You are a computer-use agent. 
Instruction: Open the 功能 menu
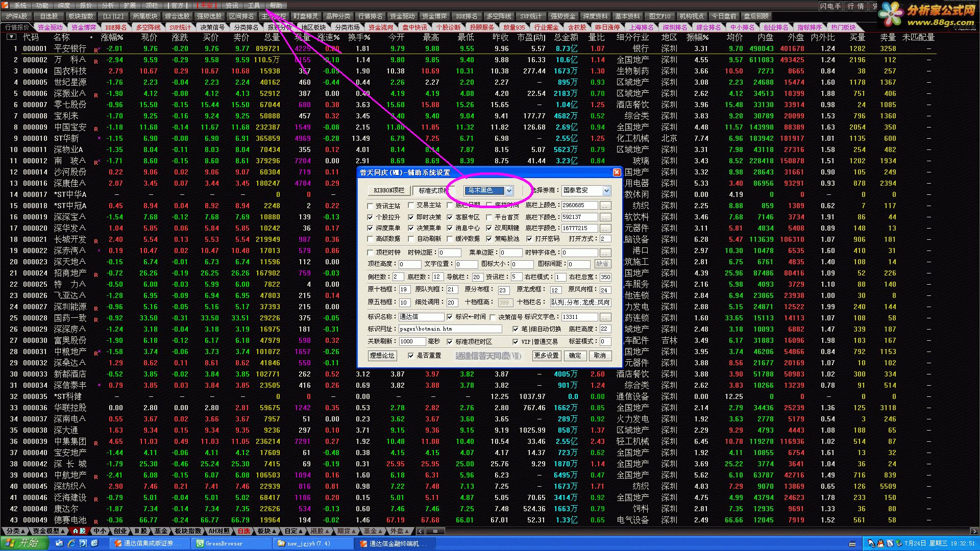pos(42,6)
